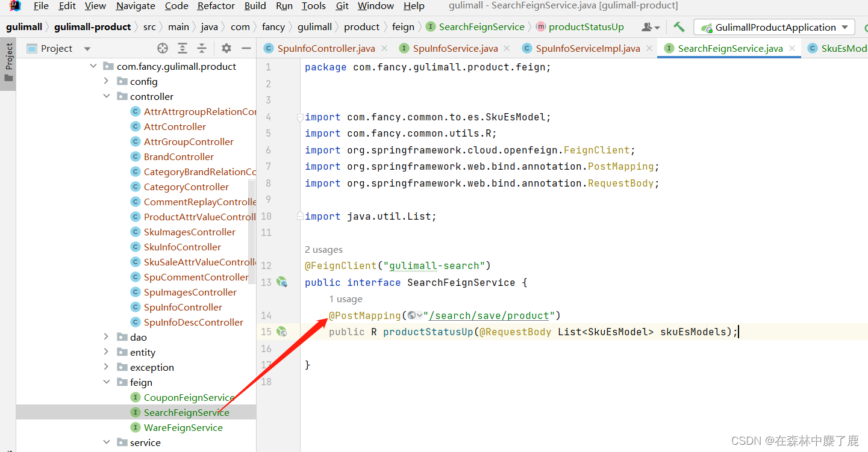Image resolution: width=868 pixels, height=452 pixels.
Task: Hide the Project panel with minus icon
Action: 246,48
